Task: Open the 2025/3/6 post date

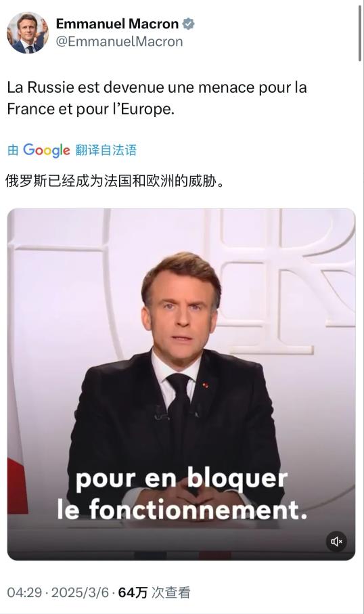Action: (80, 592)
